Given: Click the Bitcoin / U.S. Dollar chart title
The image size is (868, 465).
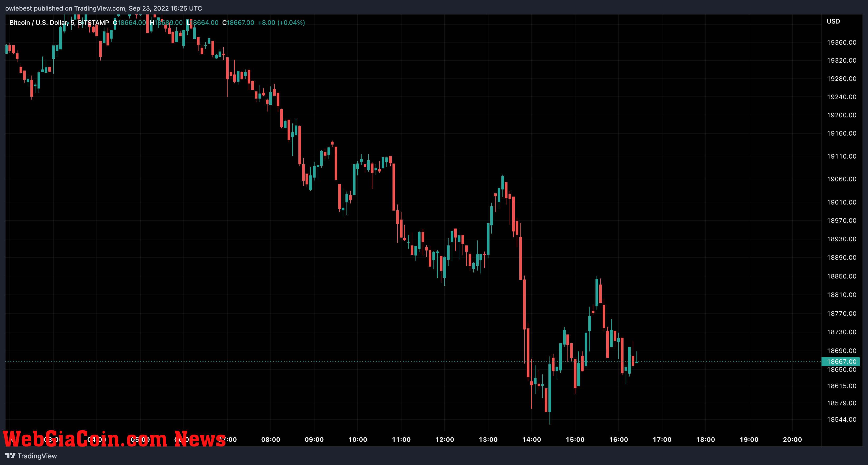Looking at the screenshot, I should pyautogui.click(x=59, y=22).
